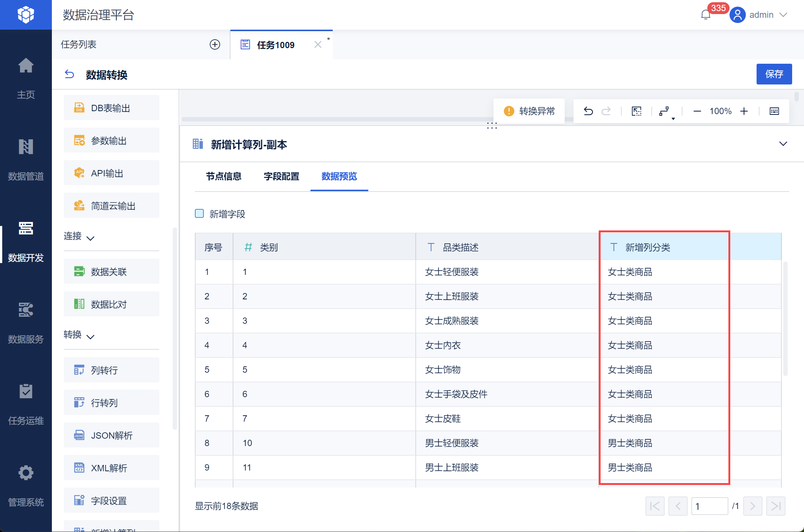Click the fit-to-canvas selection icon
The height and width of the screenshot is (532, 804).
[636, 111]
